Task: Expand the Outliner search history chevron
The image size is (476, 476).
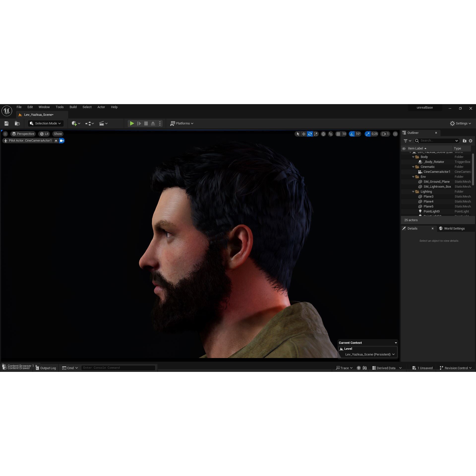Action: pos(457,141)
